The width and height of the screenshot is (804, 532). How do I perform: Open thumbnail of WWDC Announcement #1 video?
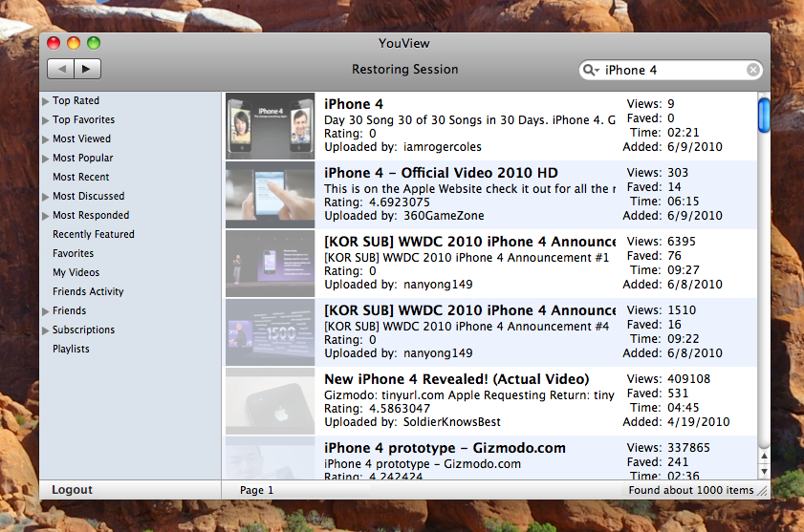[271, 264]
